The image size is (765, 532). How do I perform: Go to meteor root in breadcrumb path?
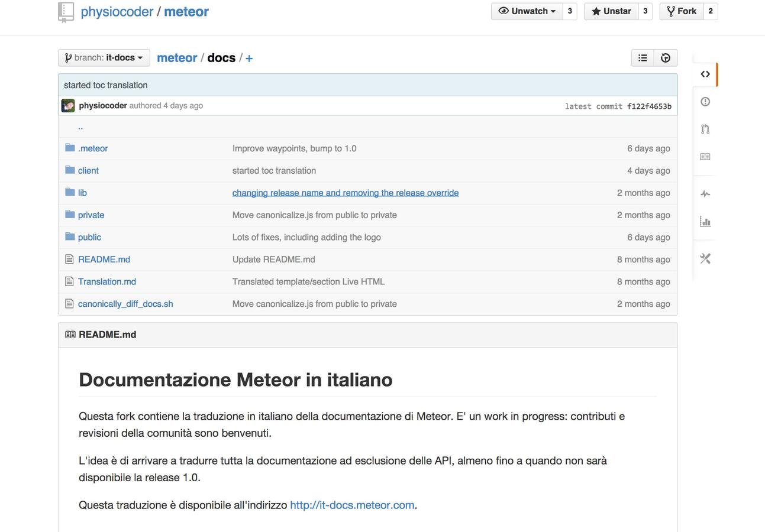coord(177,58)
